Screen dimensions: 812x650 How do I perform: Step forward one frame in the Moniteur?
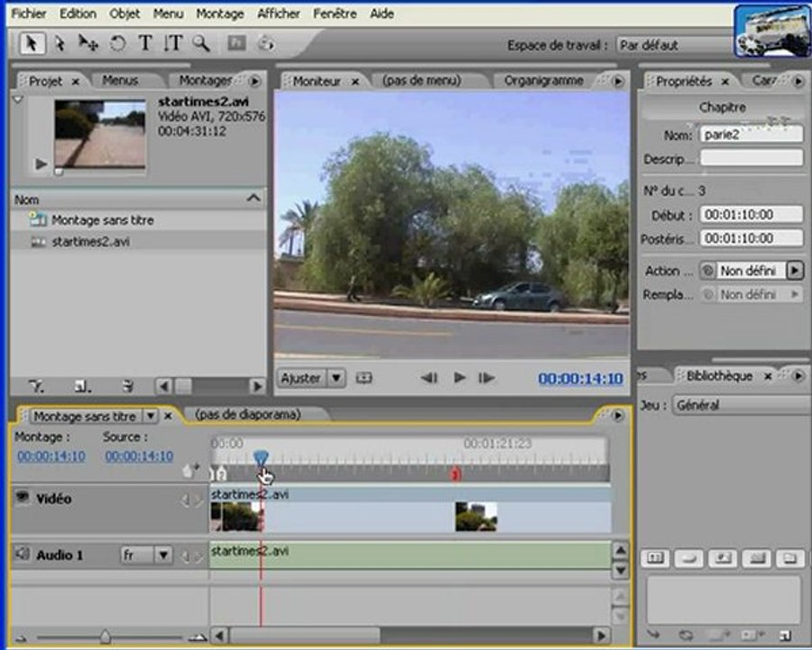[486, 378]
